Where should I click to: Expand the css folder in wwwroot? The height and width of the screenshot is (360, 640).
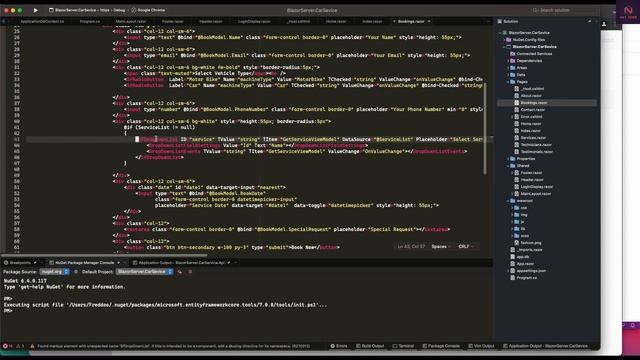pyautogui.click(x=512, y=208)
